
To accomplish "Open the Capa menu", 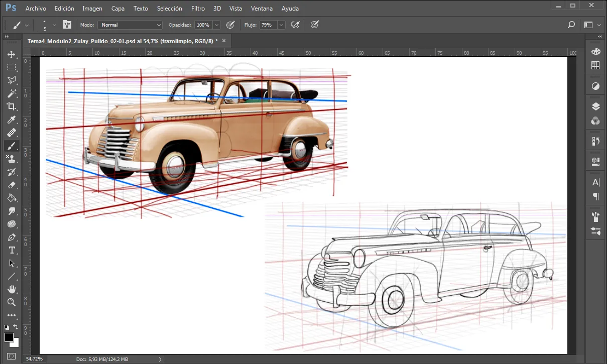I will (x=118, y=9).
